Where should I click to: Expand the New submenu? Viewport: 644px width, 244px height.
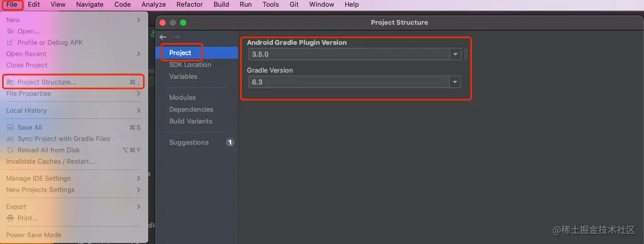click(x=138, y=20)
